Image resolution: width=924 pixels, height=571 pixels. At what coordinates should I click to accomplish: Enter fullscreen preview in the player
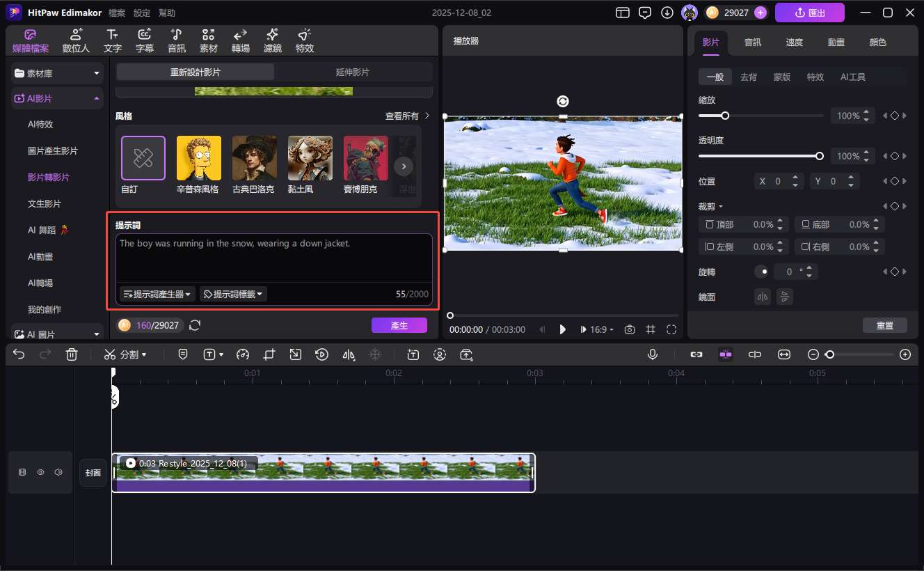671,329
